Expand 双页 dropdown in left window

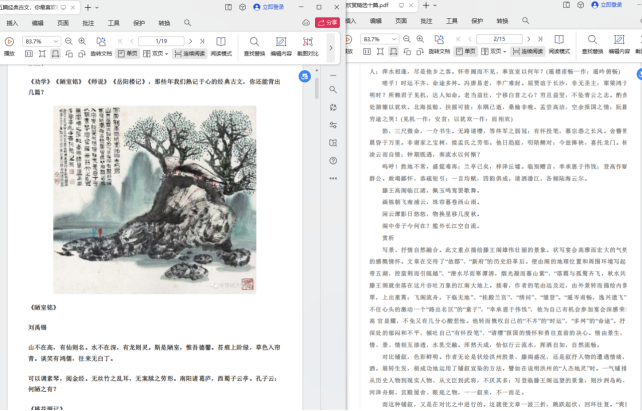(x=166, y=54)
